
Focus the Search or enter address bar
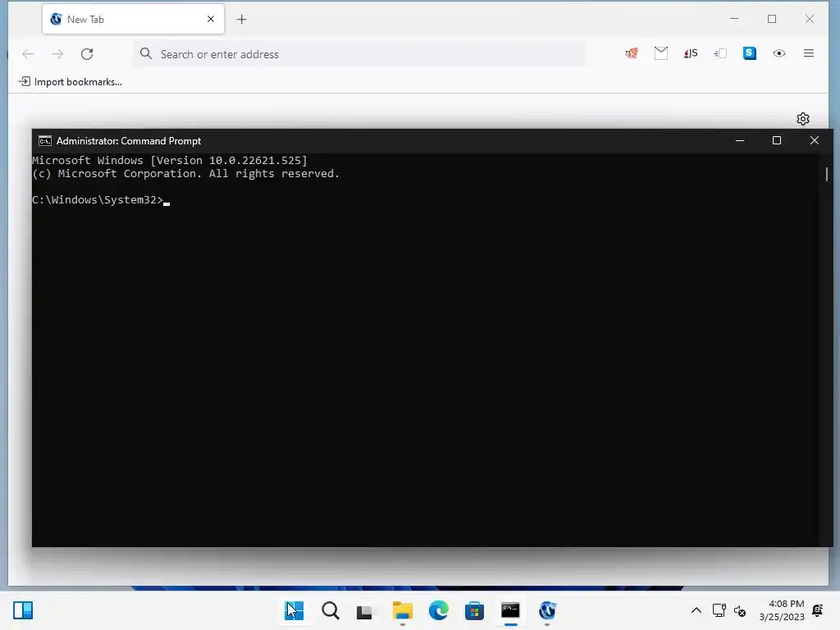pyautogui.click(x=359, y=54)
